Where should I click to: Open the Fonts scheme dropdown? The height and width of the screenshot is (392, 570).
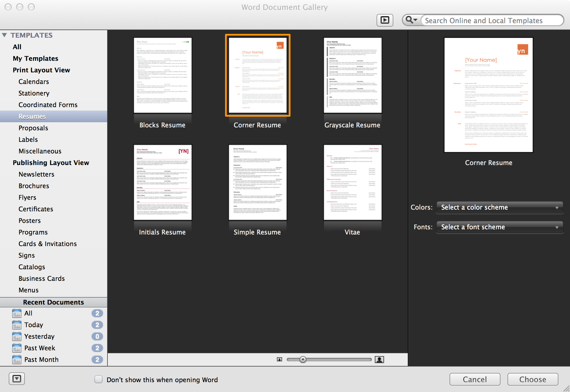(500, 227)
